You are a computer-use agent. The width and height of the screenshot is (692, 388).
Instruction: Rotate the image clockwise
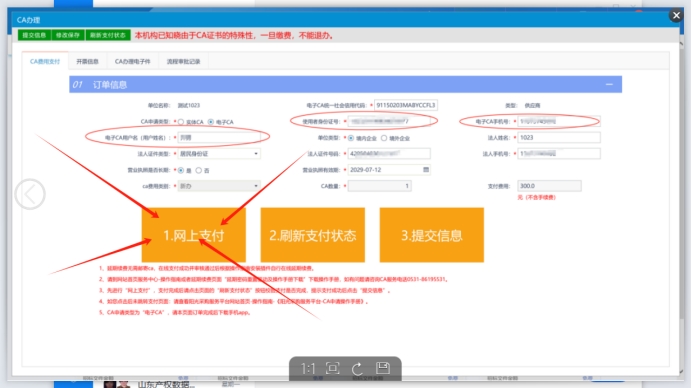pyautogui.click(x=357, y=368)
